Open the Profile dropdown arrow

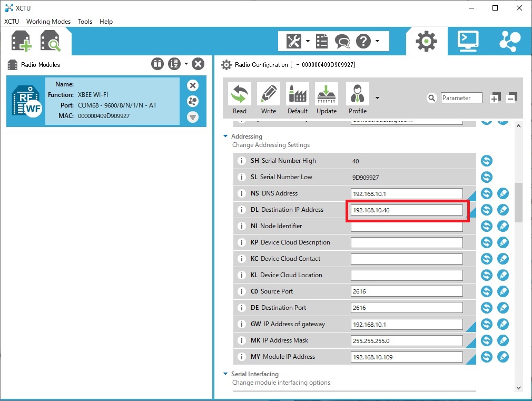(x=377, y=98)
